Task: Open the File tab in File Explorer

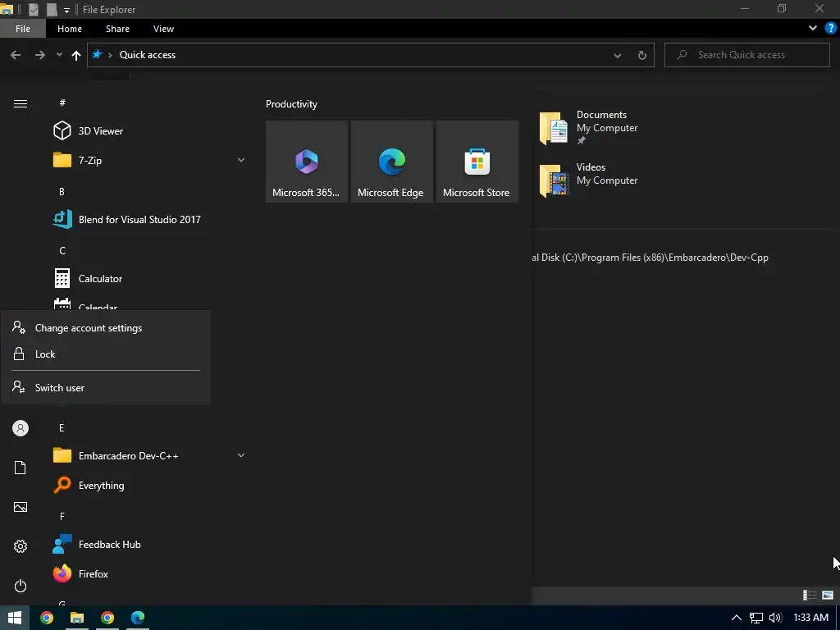Action: 22,29
